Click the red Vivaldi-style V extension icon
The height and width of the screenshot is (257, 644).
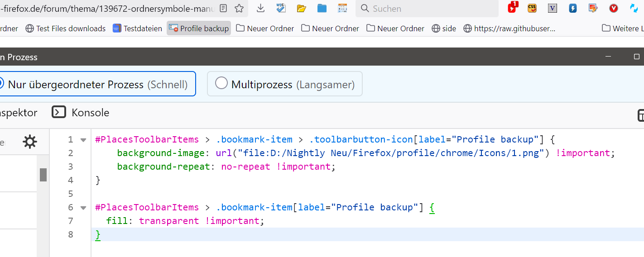click(x=614, y=8)
